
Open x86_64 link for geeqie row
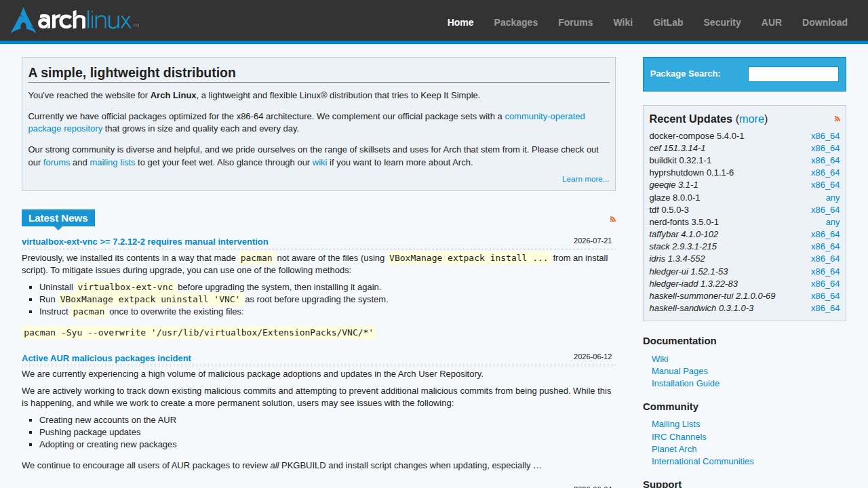[x=825, y=185]
